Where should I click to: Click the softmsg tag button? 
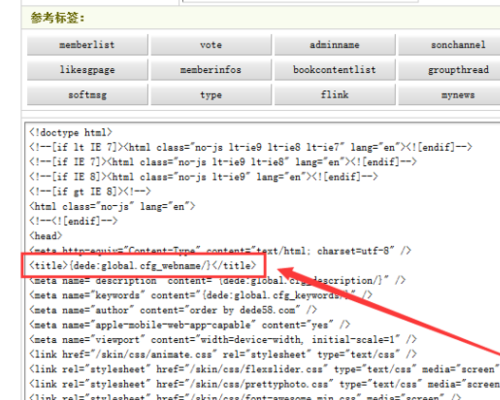tap(87, 95)
